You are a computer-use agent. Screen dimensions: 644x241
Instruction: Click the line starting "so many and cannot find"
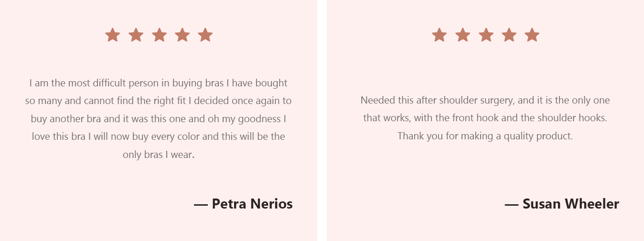158,101
